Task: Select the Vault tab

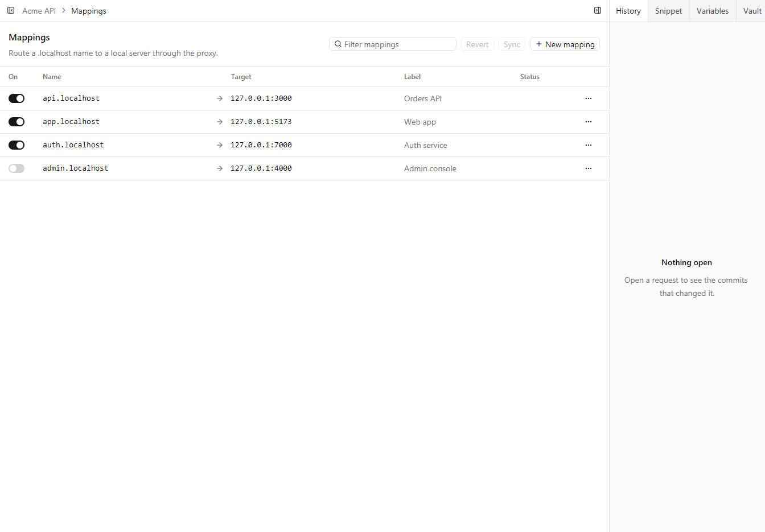Action: [x=752, y=11]
